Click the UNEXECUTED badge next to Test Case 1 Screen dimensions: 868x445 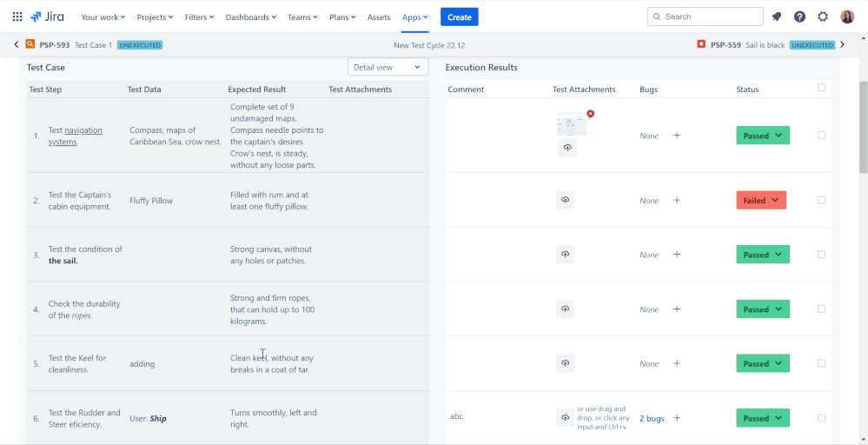(x=140, y=45)
